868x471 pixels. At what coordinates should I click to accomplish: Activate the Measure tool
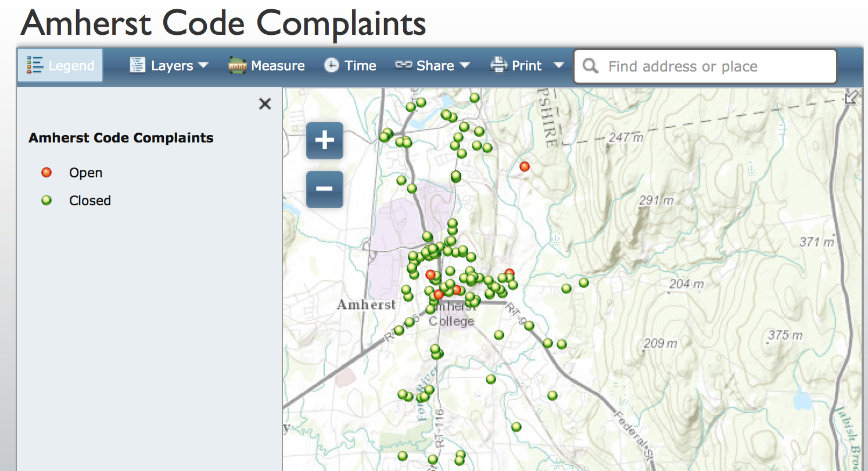click(x=267, y=66)
